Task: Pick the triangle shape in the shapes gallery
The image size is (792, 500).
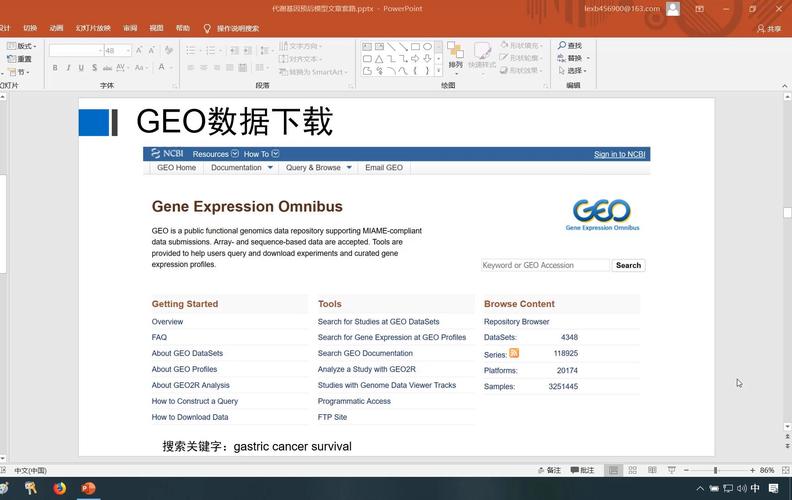Action: 379,59
